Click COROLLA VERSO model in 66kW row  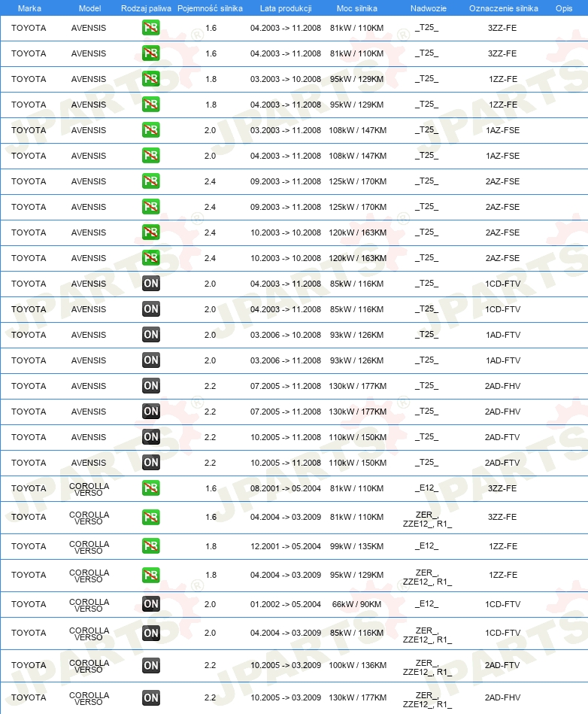tap(89, 605)
